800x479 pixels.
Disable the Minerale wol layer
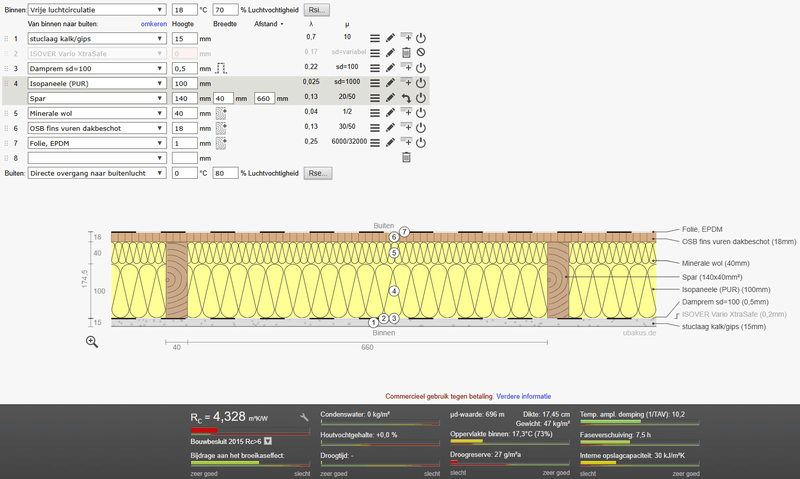coord(421,113)
